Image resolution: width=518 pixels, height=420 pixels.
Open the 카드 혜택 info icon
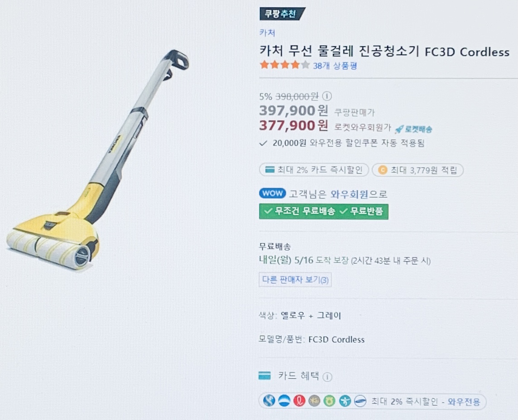(327, 377)
